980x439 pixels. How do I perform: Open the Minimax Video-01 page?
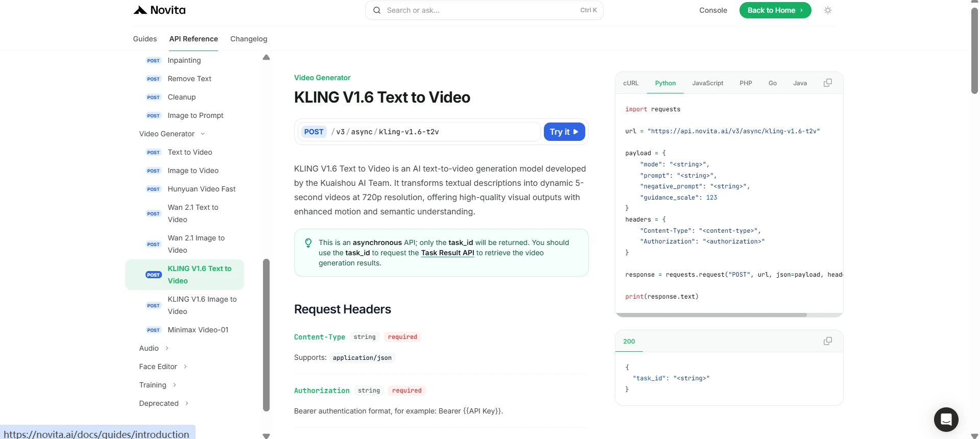coord(198,330)
